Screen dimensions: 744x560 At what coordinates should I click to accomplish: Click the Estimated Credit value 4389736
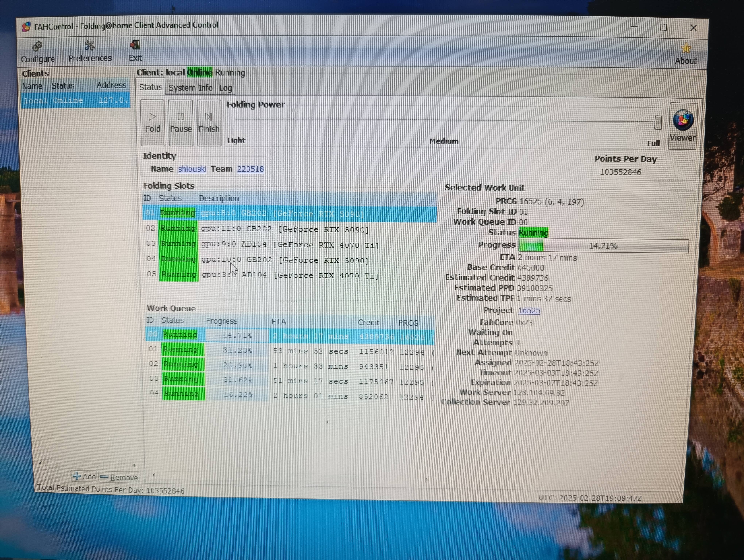click(x=532, y=278)
